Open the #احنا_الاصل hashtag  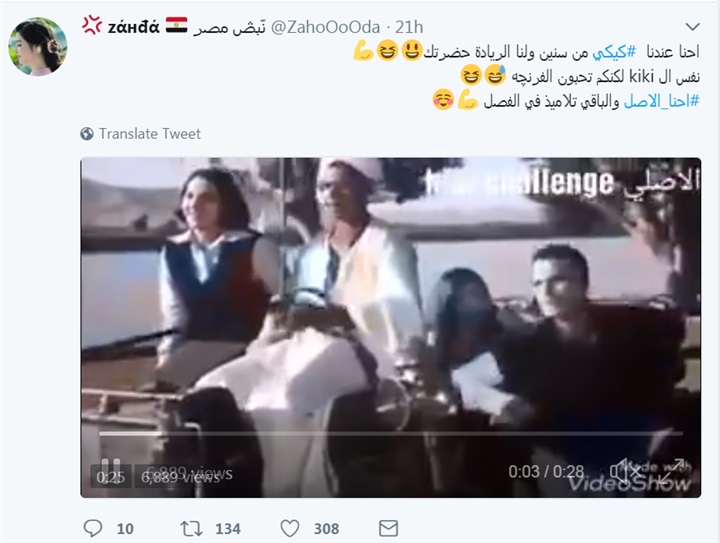pyautogui.click(x=661, y=101)
